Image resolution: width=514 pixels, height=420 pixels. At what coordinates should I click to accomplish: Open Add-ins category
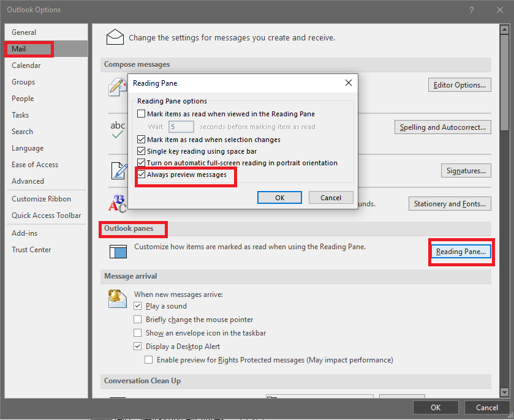coord(46,233)
